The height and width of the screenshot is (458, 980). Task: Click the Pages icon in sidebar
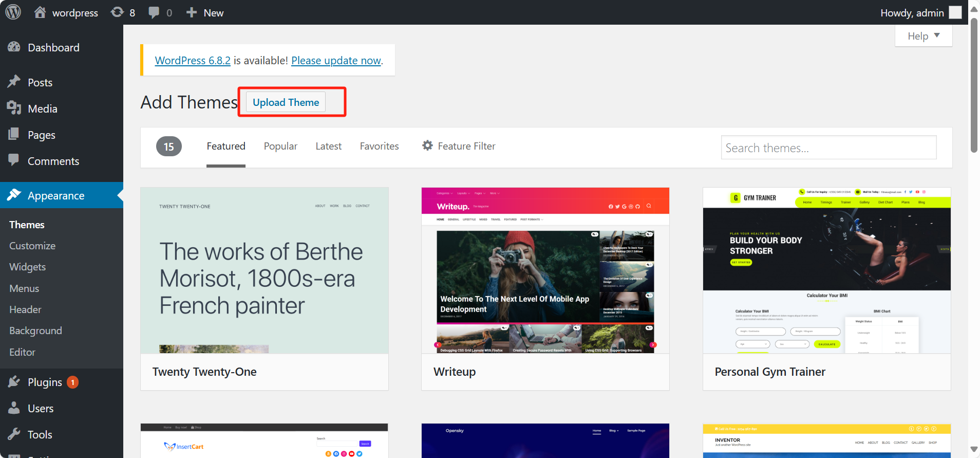click(14, 134)
